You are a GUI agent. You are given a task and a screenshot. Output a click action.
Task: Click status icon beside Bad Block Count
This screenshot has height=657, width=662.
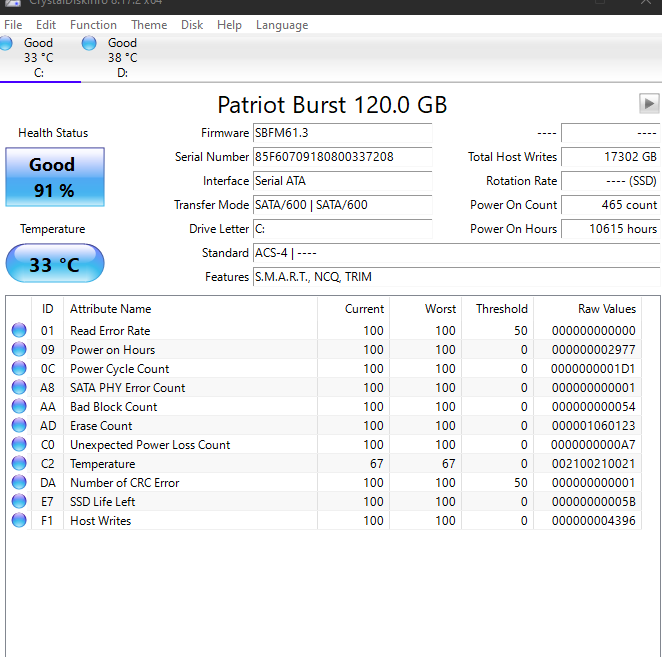point(19,407)
